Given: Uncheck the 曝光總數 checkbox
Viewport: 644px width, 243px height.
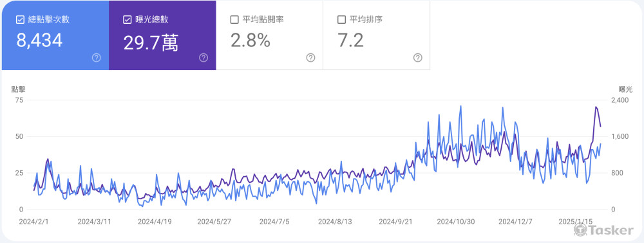Looking at the screenshot, I should (127, 20).
